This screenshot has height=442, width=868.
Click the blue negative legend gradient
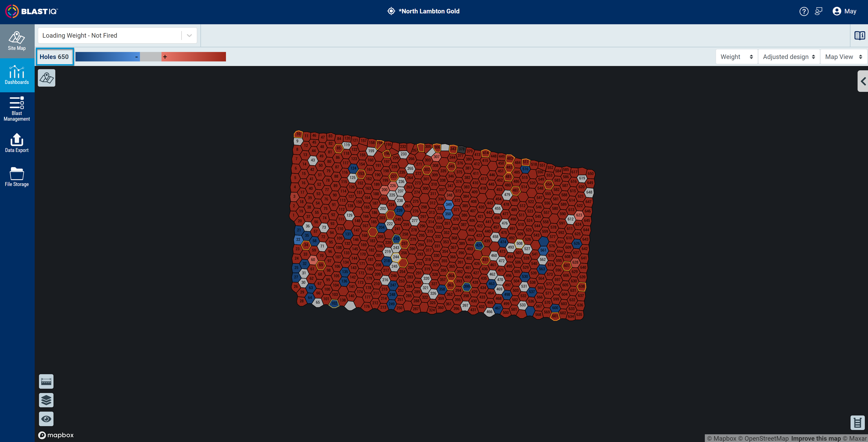[107, 57]
